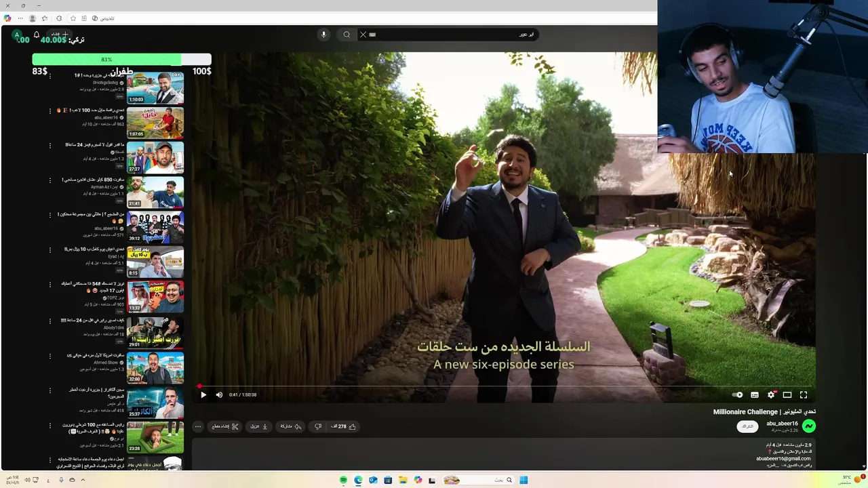868x488 pixels.
Task: Dislike the video with thumbs down
Action: [x=318, y=426]
